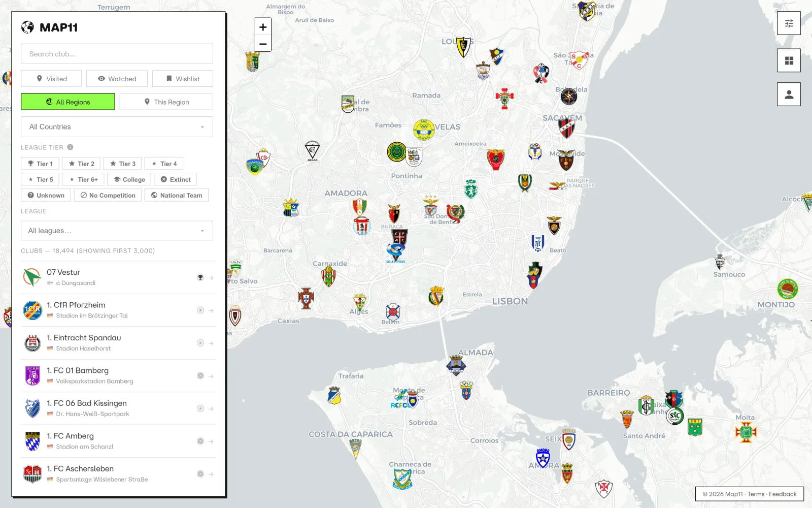The height and width of the screenshot is (508, 812).
Task: Select the Almada club crest marker
Action: pos(456,365)
